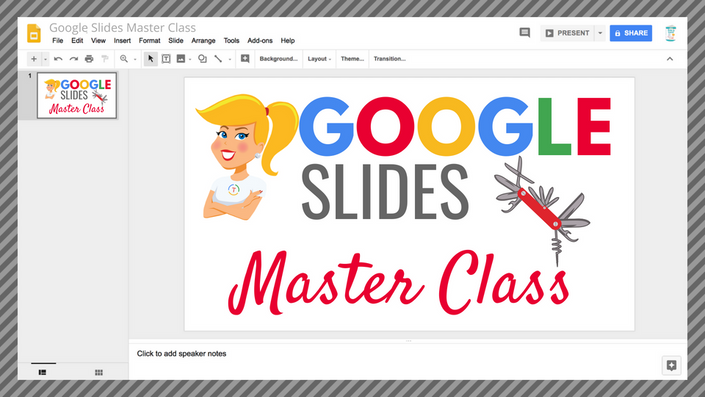This screenshot has height=397, width=705.
Task: Expand the new slide dropdown arrow
Action: (45, 59)
